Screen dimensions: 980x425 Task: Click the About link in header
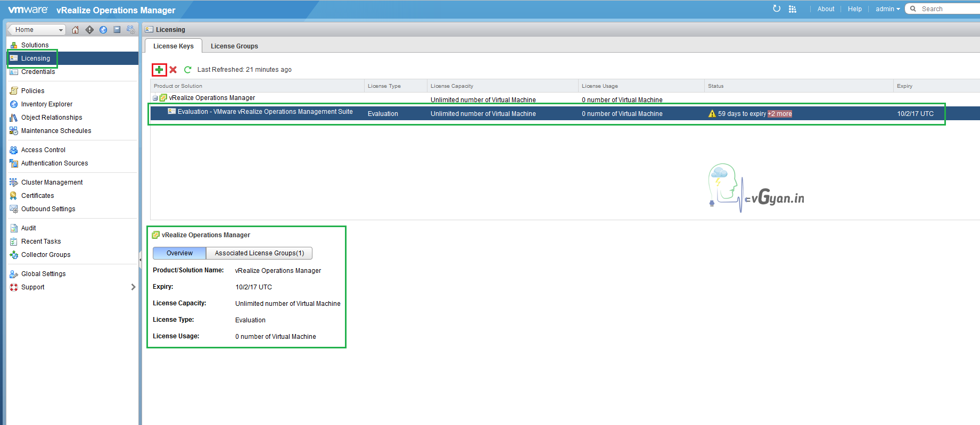click(826, 9)
